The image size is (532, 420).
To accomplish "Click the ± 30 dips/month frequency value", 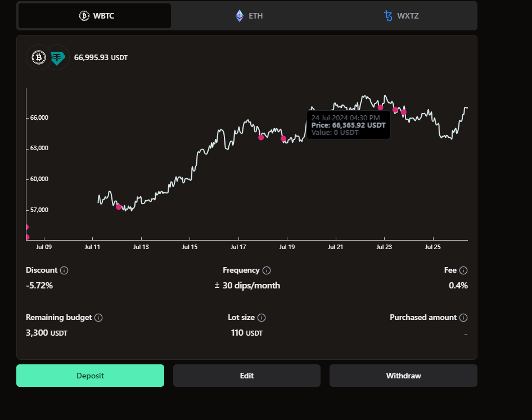I will pyautogui.click(x=247, y=286).
